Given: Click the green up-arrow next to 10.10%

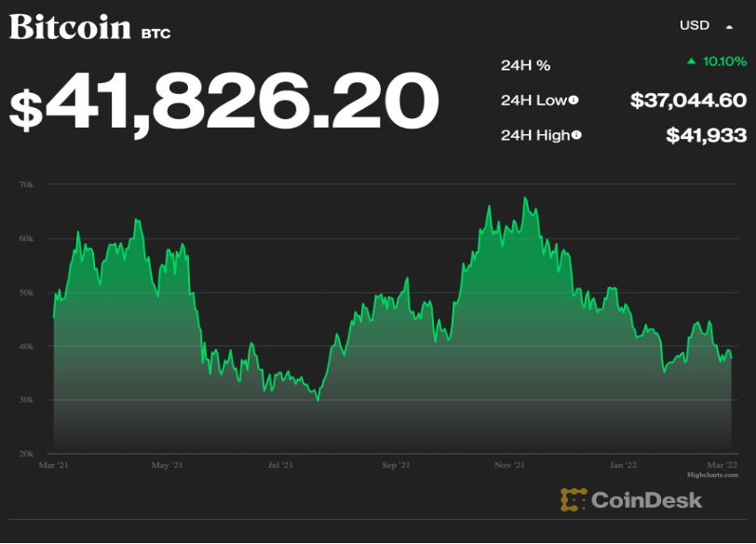Looking at the screenshot, I should 692,61.
